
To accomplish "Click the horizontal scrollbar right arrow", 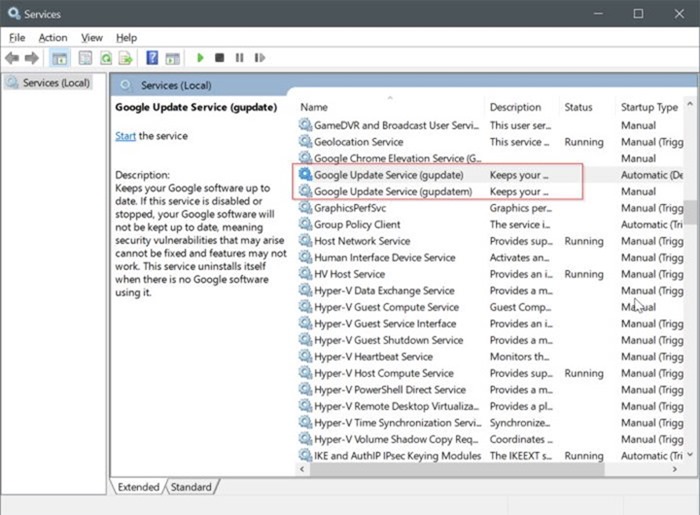I will tap(675, 469).
